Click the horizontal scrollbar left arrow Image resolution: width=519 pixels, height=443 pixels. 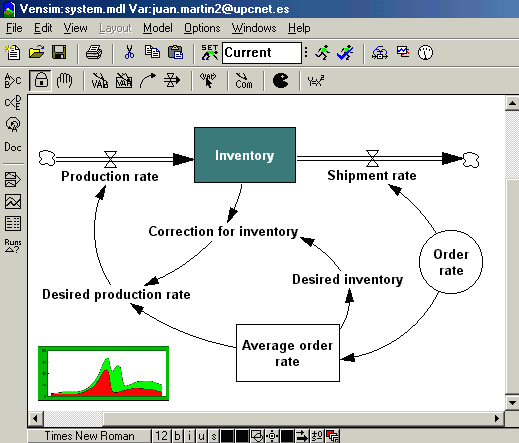(36, 418)
